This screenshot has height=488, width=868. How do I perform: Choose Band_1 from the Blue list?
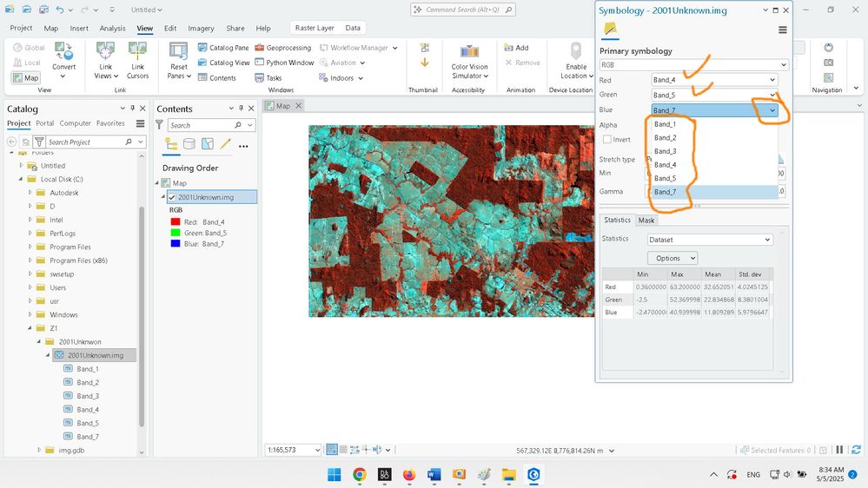coord(665,124)
